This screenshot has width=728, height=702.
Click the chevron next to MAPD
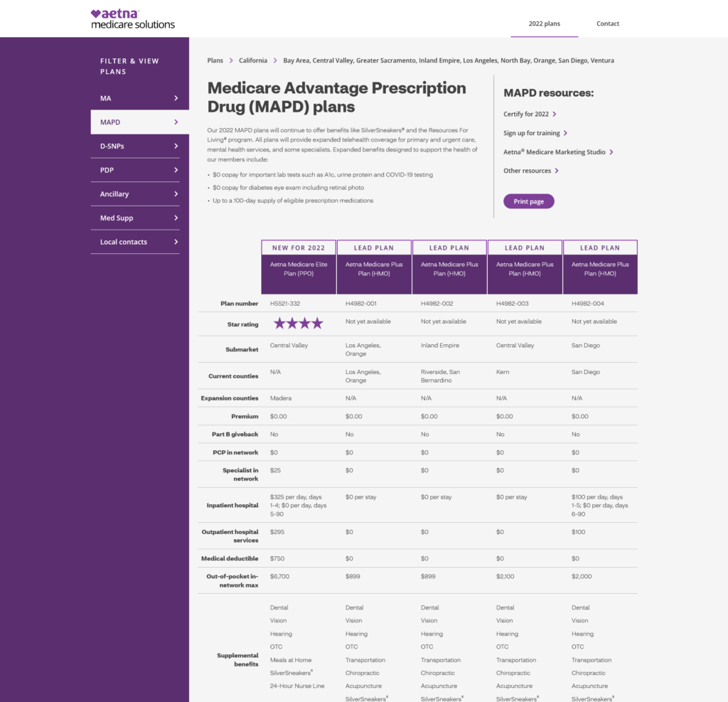[176, 122]
